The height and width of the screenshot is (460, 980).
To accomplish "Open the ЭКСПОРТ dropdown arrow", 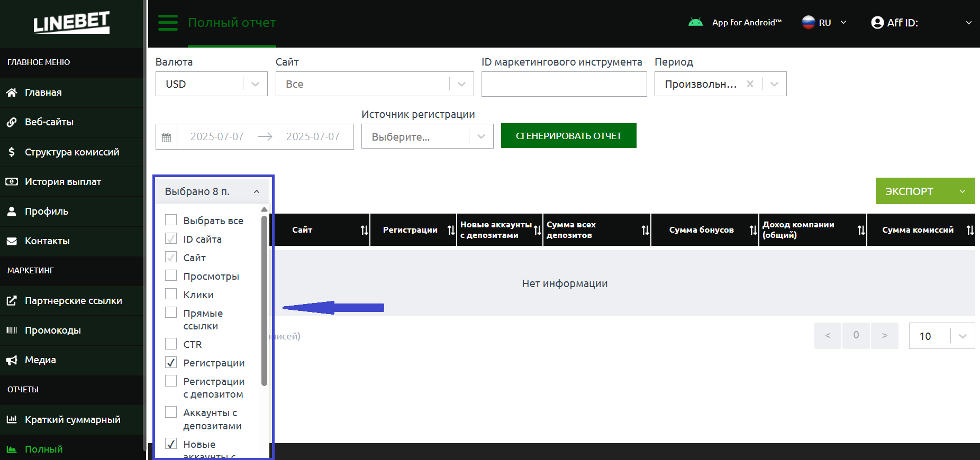I will (x=963, y=191).
